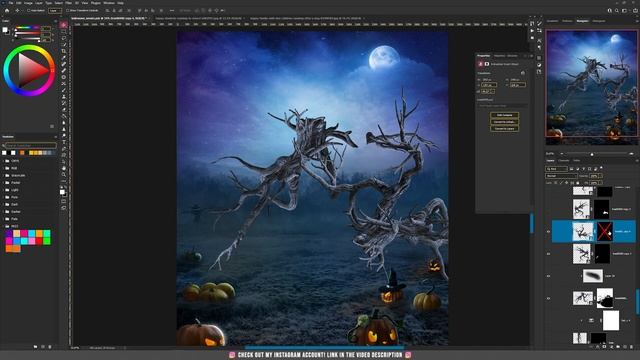The image size is (640, 360).
Task: Hide the selected blue highlighted layer
Action: 548,231
